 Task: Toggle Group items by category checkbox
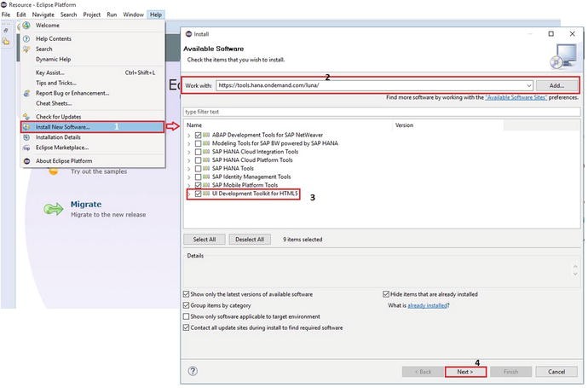[x=186, y=305]
